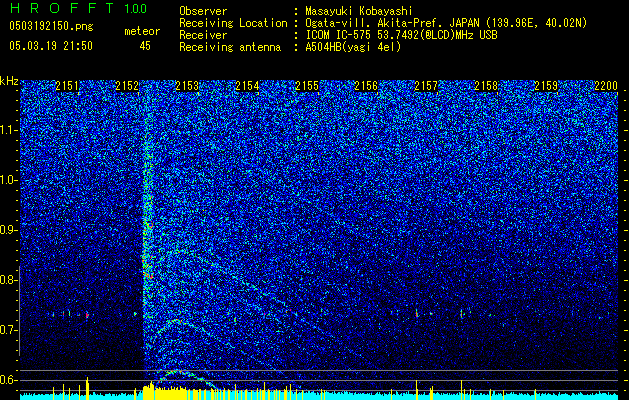The width and height of the screenshot is (629, 400).
Task: Click the 2152 time marker
Action: 127,86
